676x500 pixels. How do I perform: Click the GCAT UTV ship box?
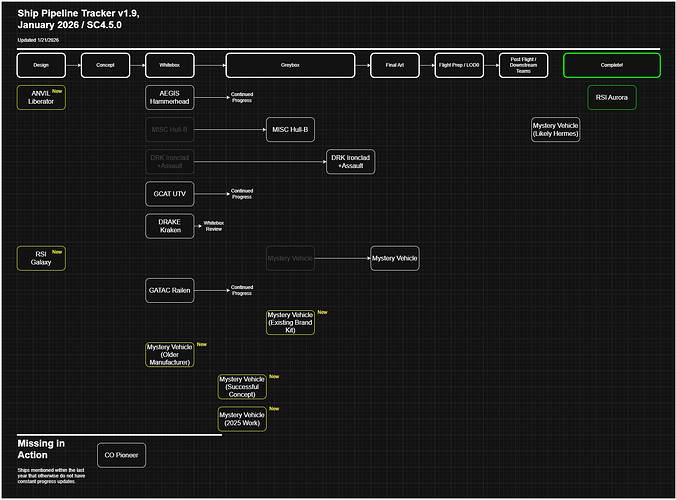coord(170,194)
